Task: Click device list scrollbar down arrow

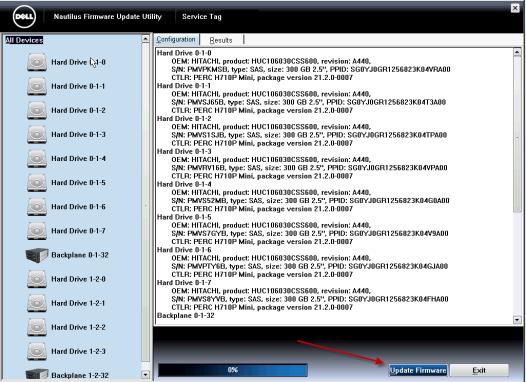Action: tap(146, 375)
